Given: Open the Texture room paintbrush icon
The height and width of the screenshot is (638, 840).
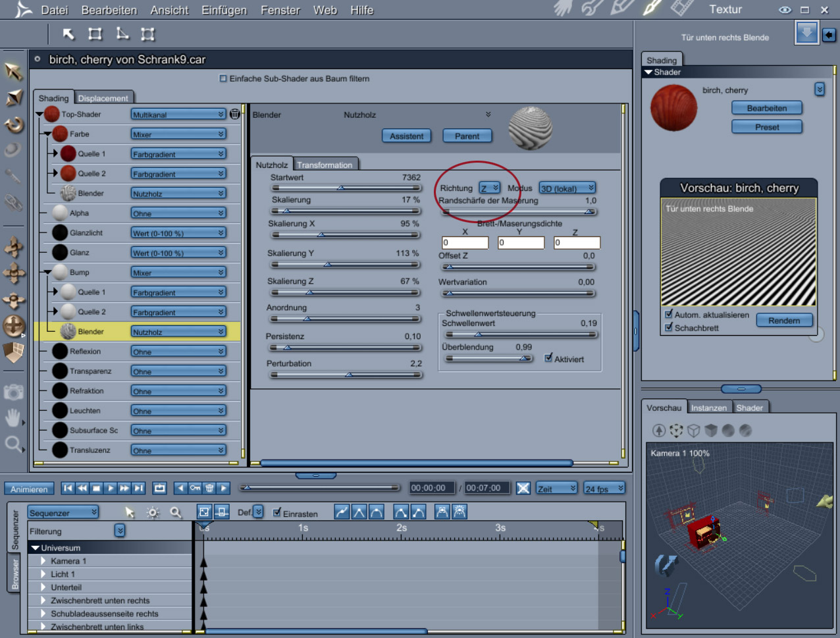Looking at the screenshot, I should 652,9.
